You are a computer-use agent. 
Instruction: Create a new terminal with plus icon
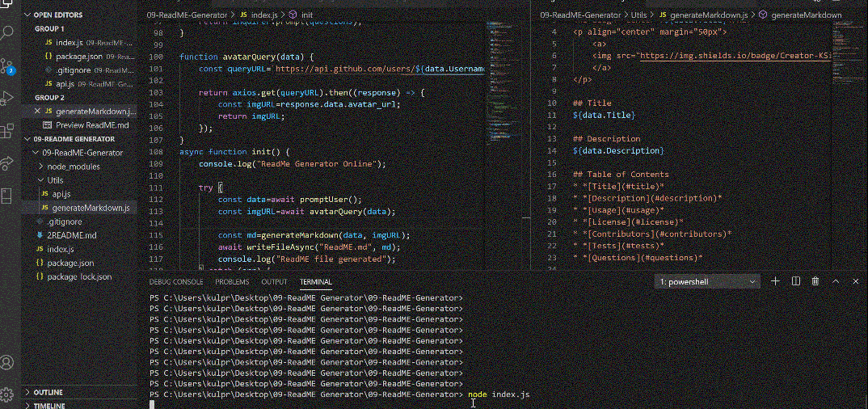click(x=776, y=281)
